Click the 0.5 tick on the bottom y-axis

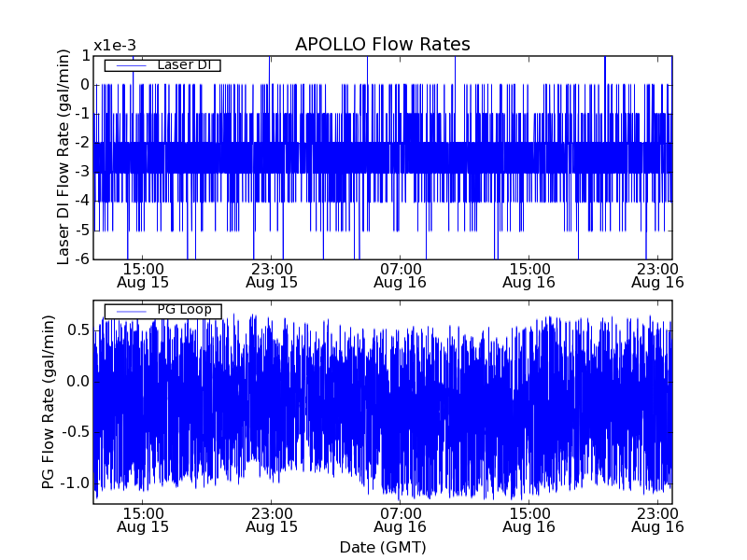pos(78,330)
